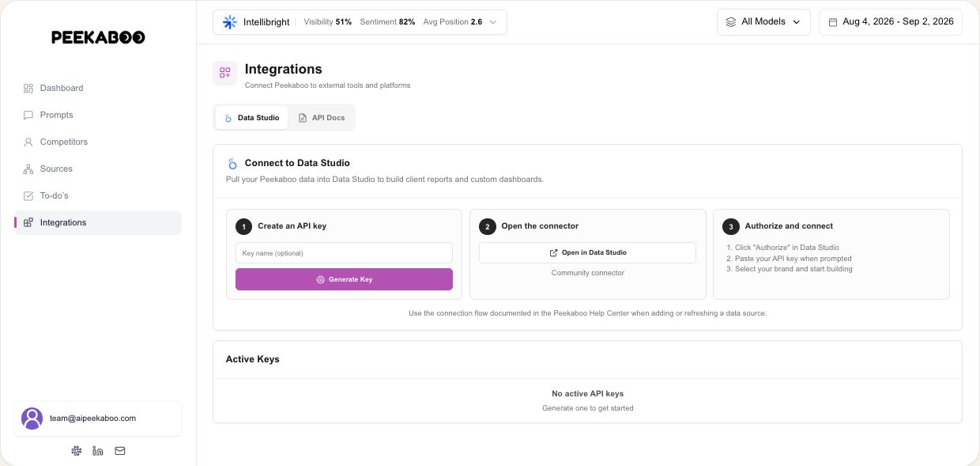Open the Slack icon link
980x466 pixels.
pyautogui.click(x=76, y=451)
